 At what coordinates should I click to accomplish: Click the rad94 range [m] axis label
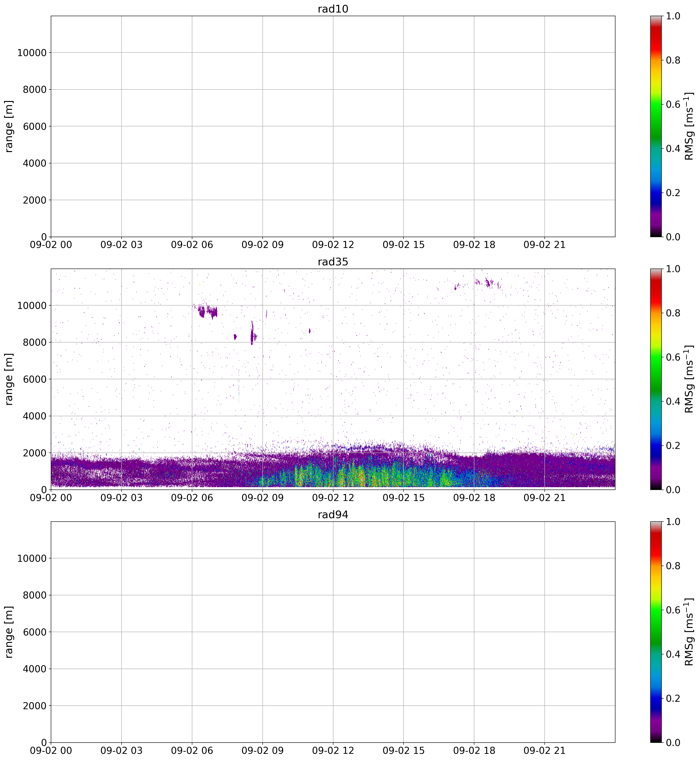tap(9, 632)
